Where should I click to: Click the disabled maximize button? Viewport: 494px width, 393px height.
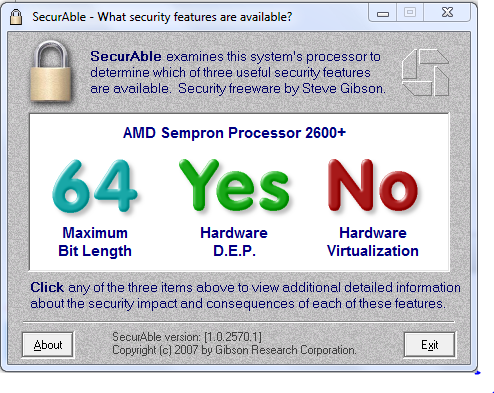(x=410, y=13)
